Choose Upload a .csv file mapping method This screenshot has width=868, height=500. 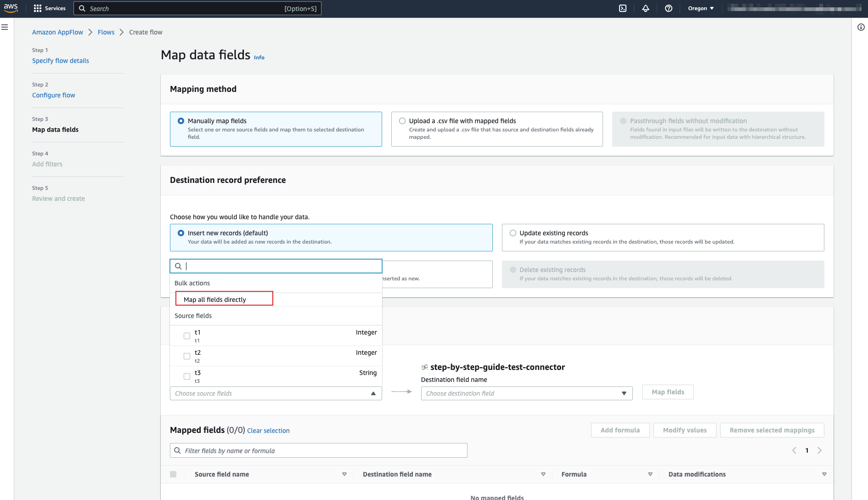402,121
